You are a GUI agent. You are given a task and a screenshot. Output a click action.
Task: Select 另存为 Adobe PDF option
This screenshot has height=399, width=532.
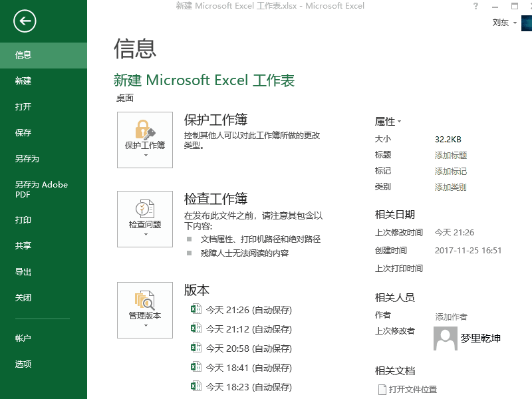[43, 190]
